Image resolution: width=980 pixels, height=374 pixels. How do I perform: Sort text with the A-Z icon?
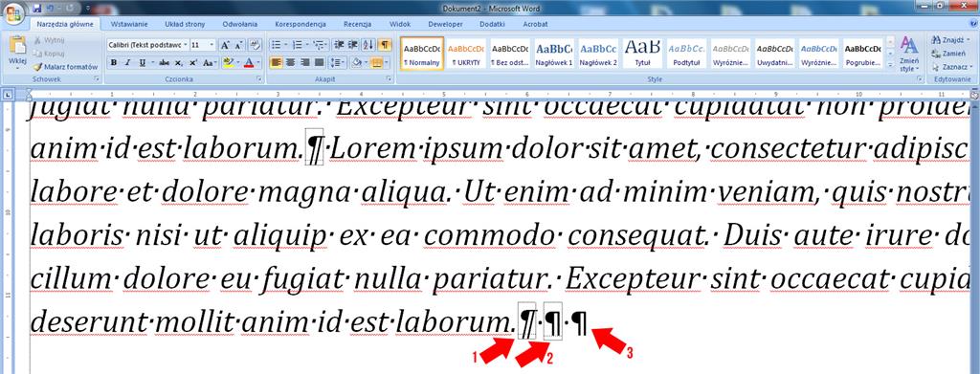368,45
